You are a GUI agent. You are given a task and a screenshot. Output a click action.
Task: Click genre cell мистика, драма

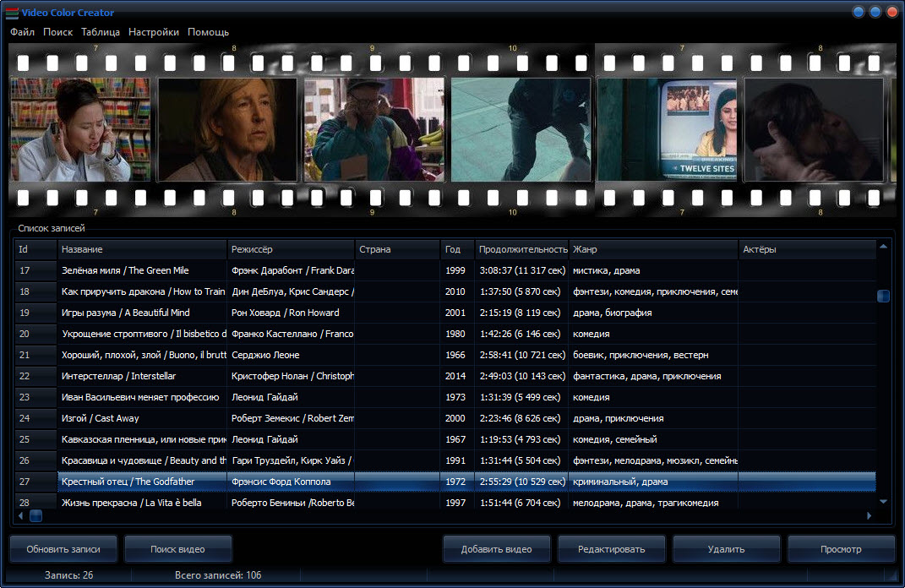click(x=653, y=270)
